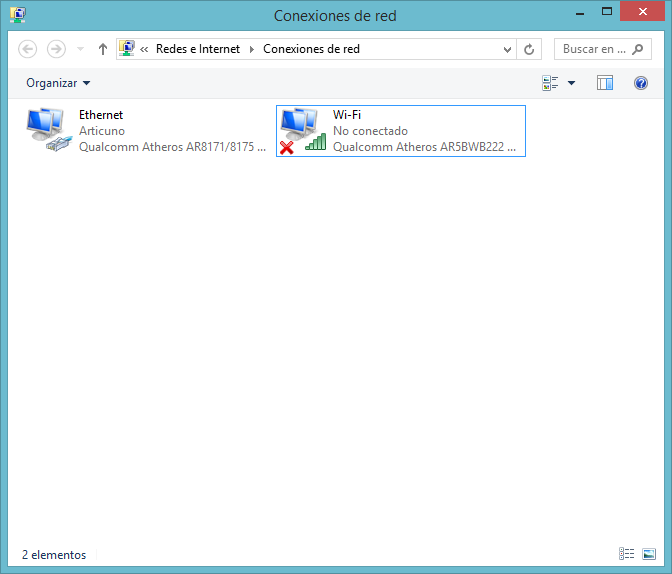Switch to large icons view in status bar

649,554
